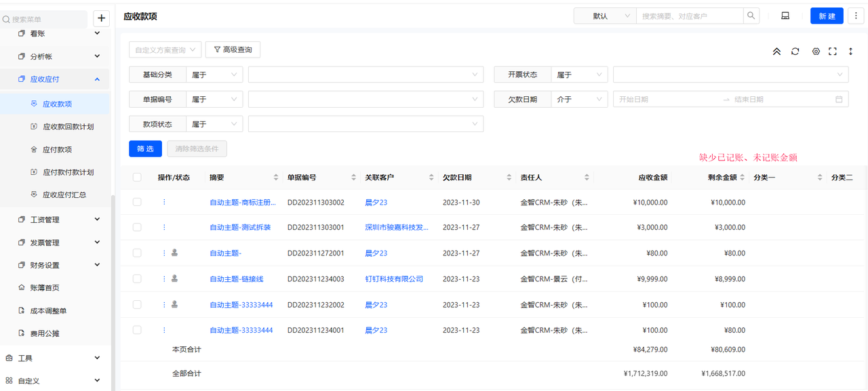The image size is (868, 391).
Task: Open actions menu for row DD202311234001
Action: [163, 330]
